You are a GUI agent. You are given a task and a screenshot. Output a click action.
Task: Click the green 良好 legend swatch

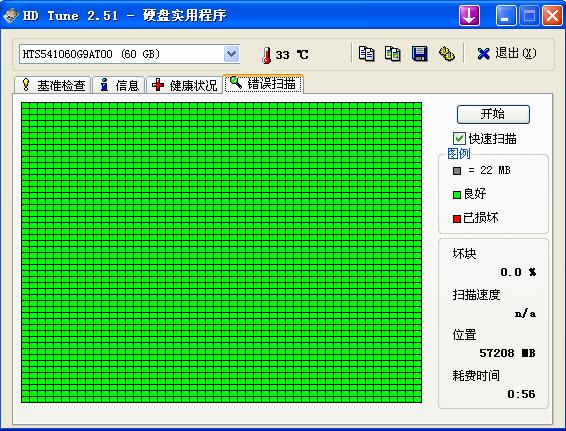(x=457, y=195)
